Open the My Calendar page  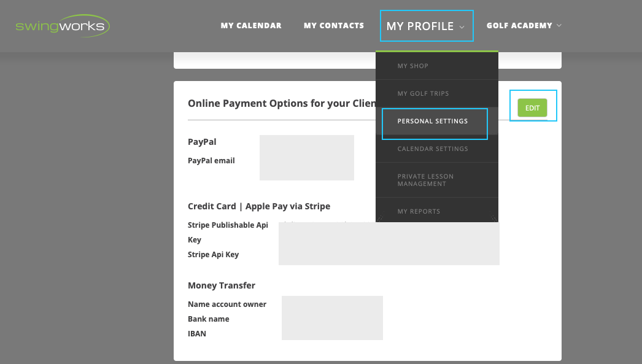coord(251,26)
